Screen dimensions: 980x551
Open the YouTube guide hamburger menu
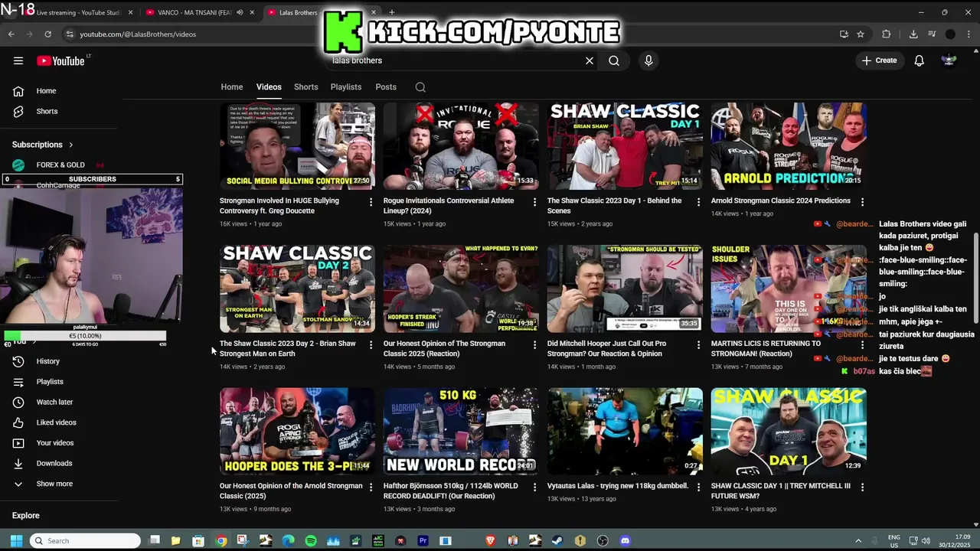pos(18,60)
